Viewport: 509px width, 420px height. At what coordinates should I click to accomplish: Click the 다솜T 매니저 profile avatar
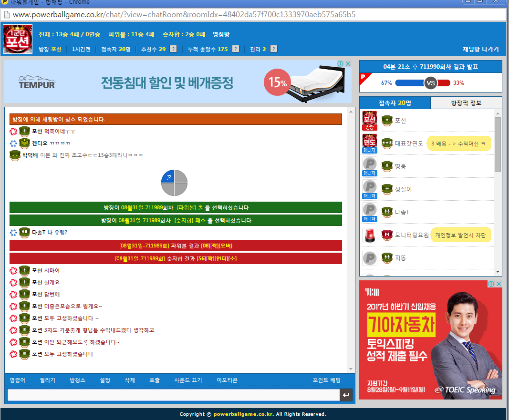tap(369, 212)
